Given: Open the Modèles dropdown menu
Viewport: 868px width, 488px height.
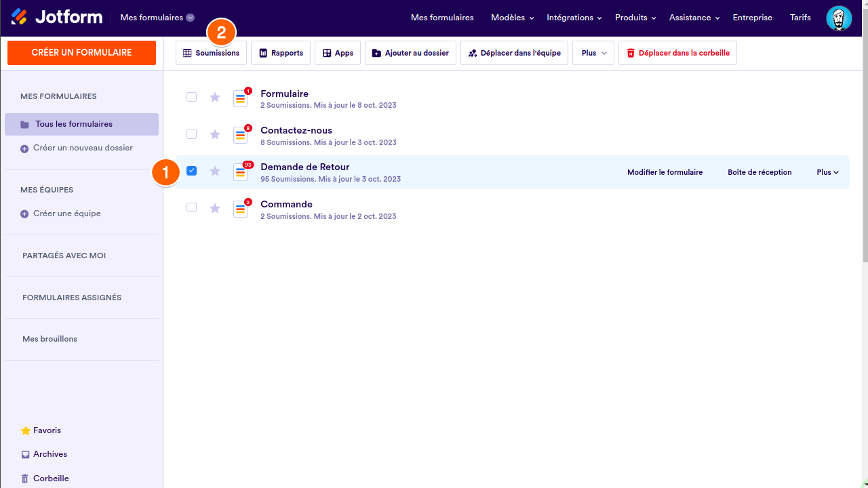Looking at the screenshot, I should (x=512, y=18).
